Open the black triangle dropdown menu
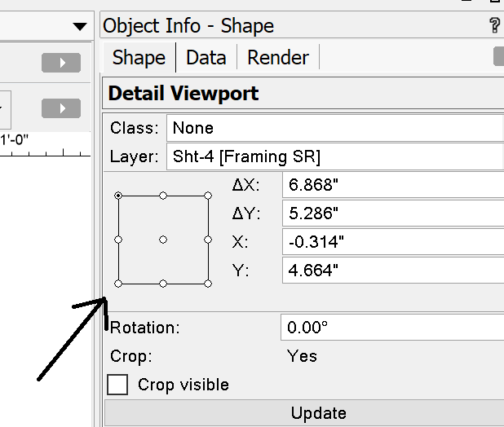Screen dimensions: 504x427 click(x=79, y=26)
